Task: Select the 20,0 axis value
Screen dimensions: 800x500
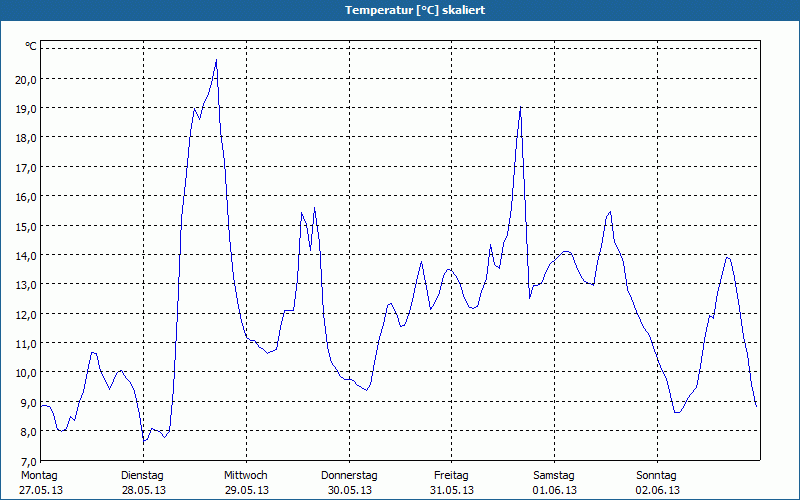Action: 26,80
